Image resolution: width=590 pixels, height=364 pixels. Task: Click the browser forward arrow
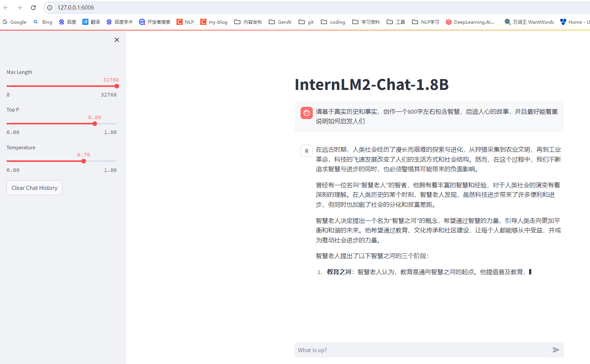pos(20,8)
